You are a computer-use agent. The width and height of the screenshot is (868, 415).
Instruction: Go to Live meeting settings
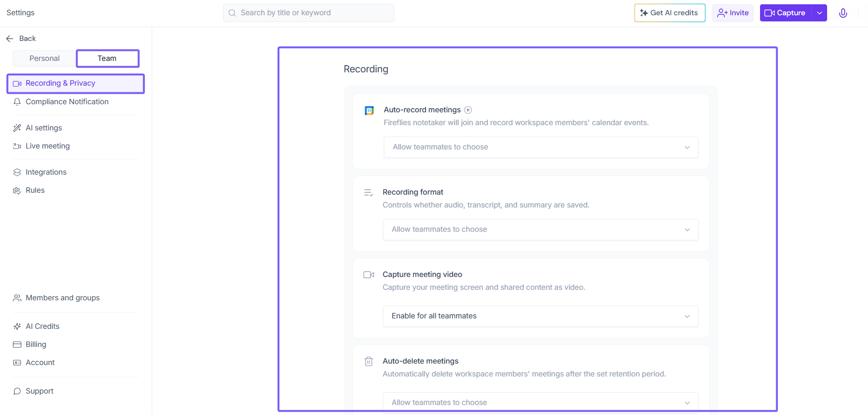pos(48,146)
